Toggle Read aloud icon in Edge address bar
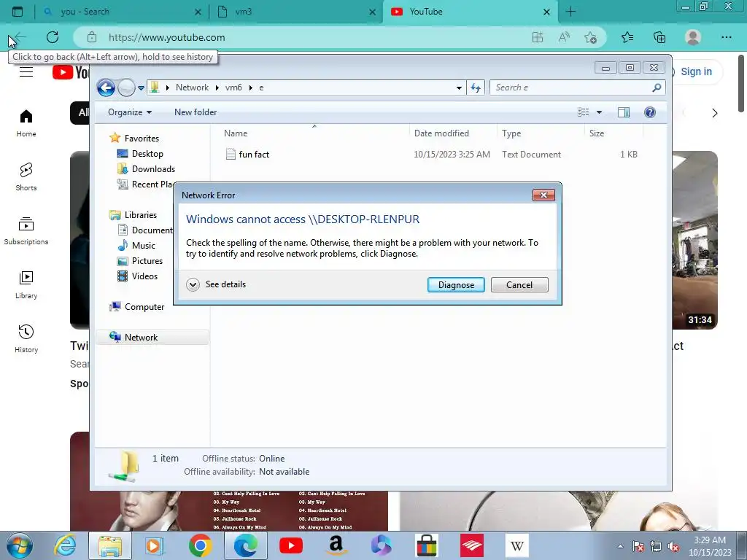 tap(564, 37)
